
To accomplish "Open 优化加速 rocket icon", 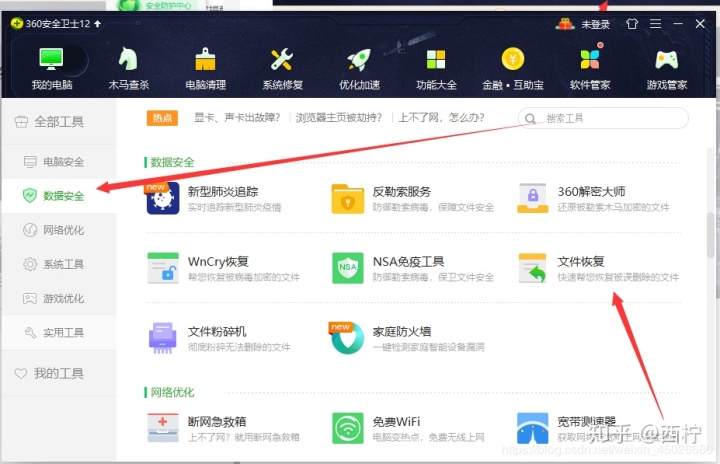I will click(x=359, y=59).
